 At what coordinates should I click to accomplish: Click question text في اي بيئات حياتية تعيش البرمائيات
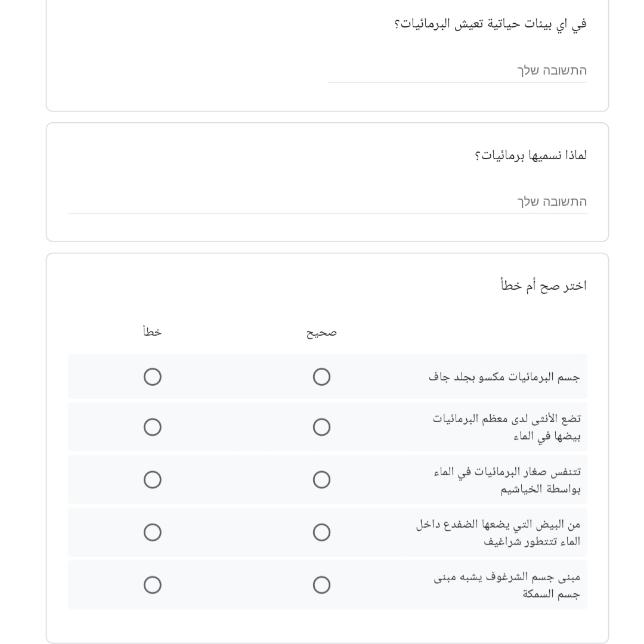[490, 24]
